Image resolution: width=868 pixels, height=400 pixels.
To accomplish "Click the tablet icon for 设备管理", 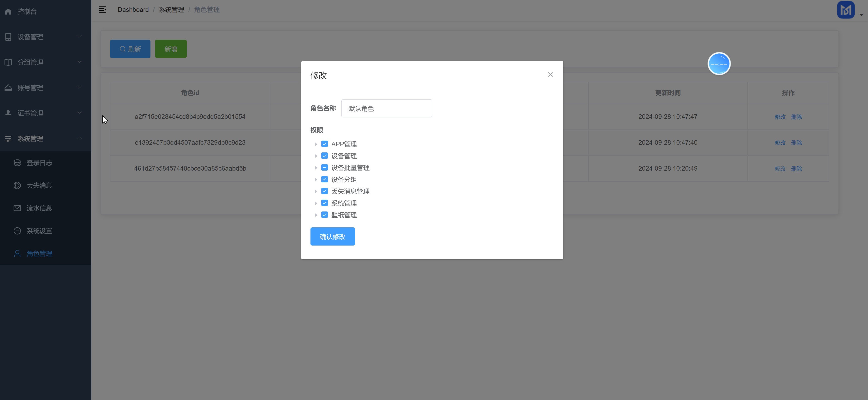I will 8,37.
